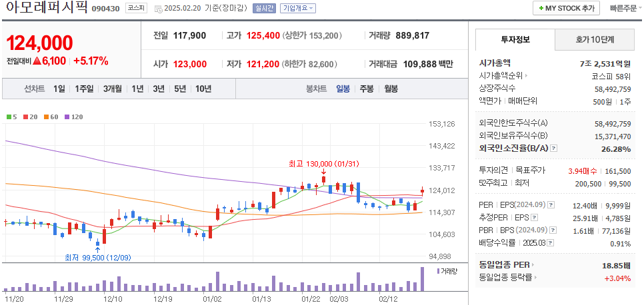The height and width of the screenshot is (305, 644).
Task: Open the 동일업종 PER link
Action: [505, 265]
